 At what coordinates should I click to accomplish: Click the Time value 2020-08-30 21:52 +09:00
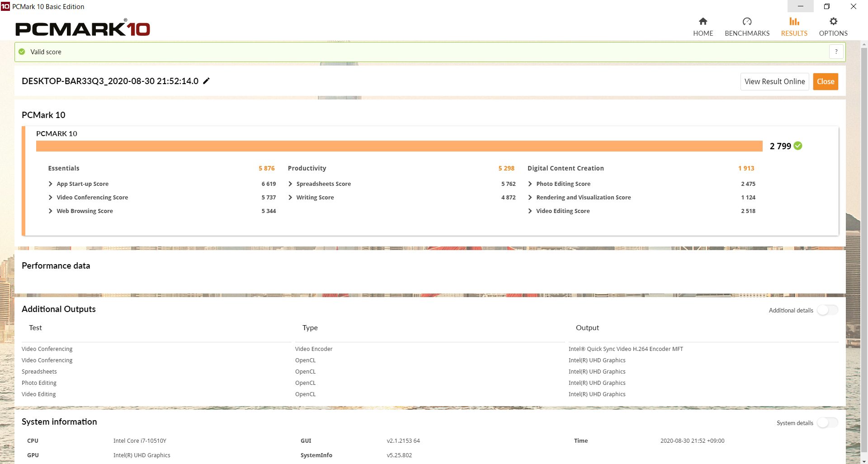click(692, 440)
